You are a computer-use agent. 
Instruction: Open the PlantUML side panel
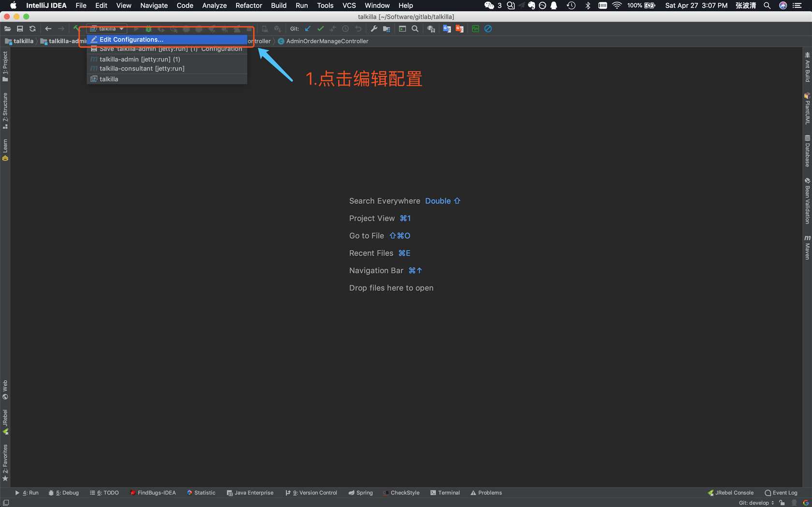[x=807, y=108]
